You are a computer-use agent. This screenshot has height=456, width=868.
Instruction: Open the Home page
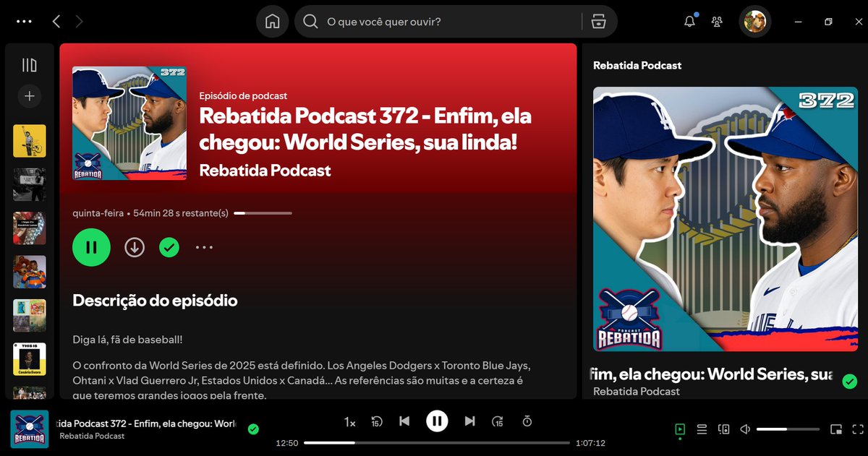[x=273, y=22]
